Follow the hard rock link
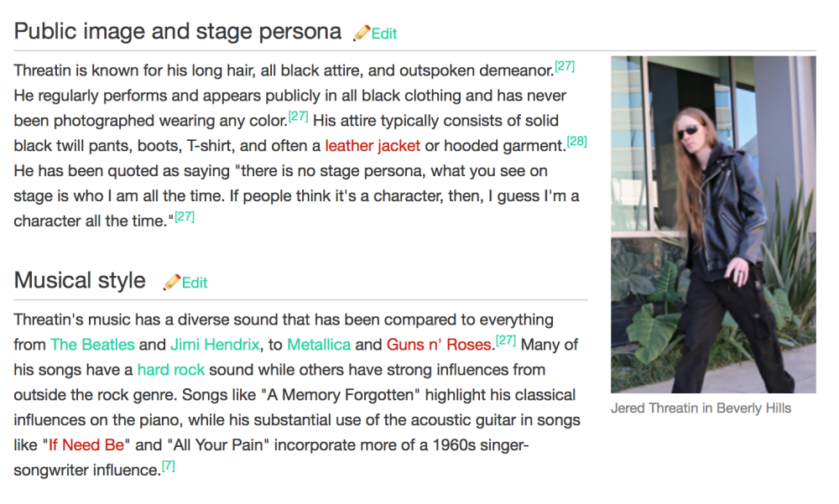The width and height of the screenshot is (839, 504). pyautogui.click(x=171, y=370)
